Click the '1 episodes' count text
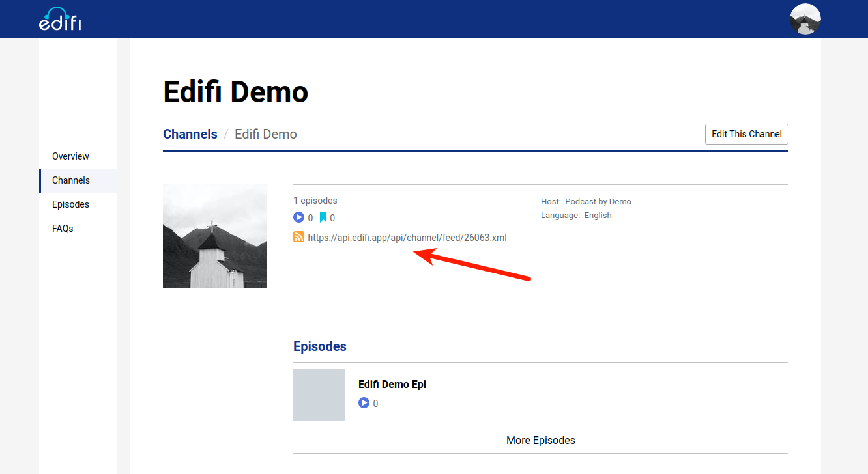The height and width of the screenshot is (474, 868). tap(315, 201)
